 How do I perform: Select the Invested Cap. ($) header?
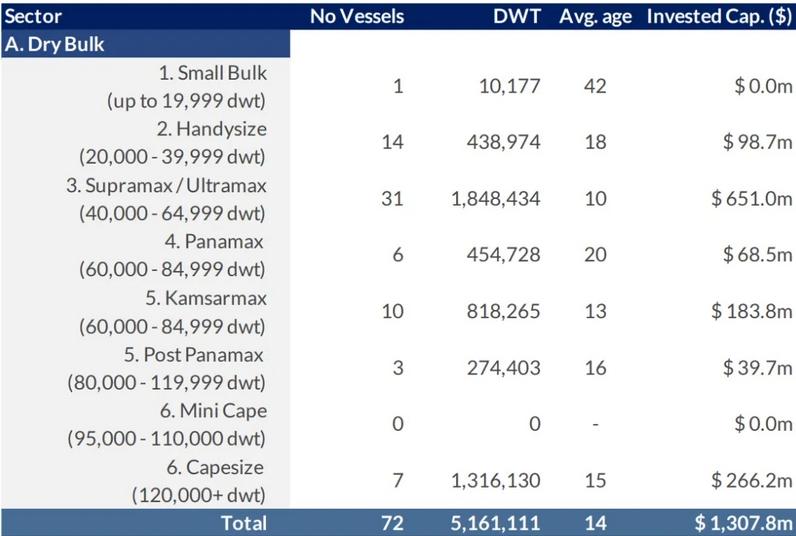pos(718,14)
